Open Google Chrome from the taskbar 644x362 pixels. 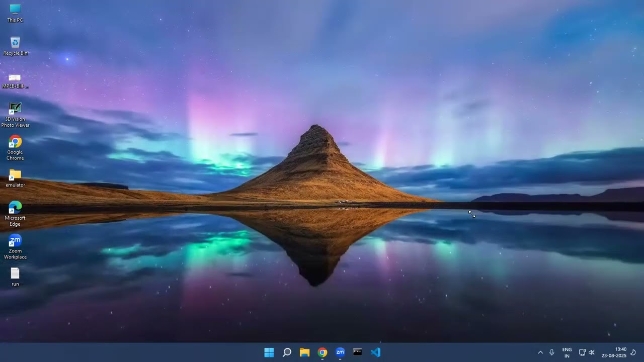click(323, 352)
